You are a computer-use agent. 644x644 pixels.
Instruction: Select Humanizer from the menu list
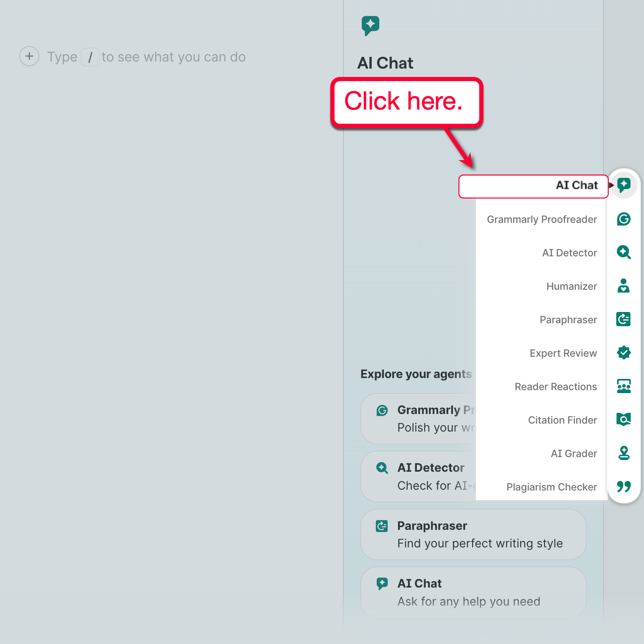click(x=572, y=286)
